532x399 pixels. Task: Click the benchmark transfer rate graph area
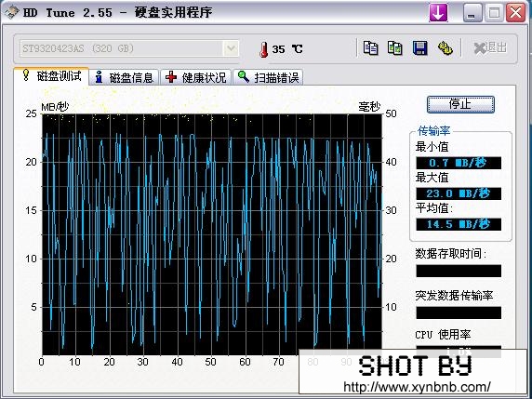coord(212,234)
